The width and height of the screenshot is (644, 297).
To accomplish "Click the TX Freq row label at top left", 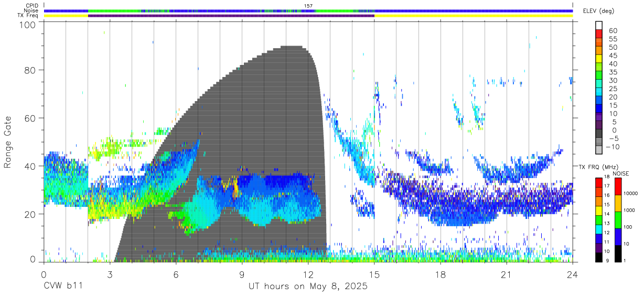I will click(x=27, y=16).
